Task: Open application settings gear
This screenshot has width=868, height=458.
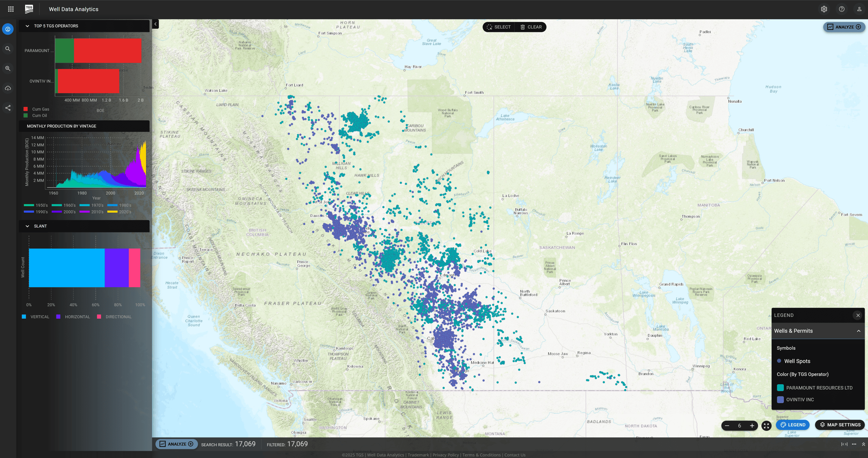Action: 824,9
